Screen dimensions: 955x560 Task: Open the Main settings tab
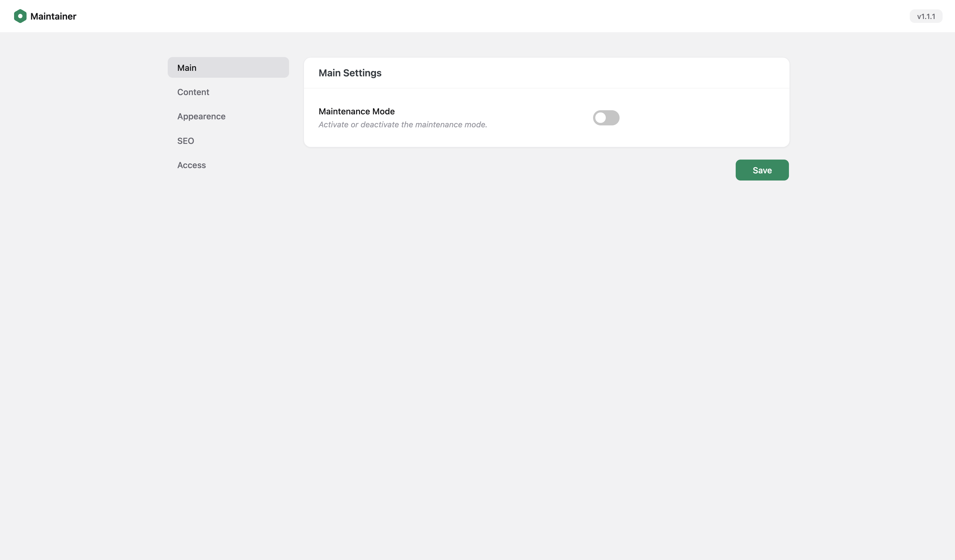tap(228, 68)
